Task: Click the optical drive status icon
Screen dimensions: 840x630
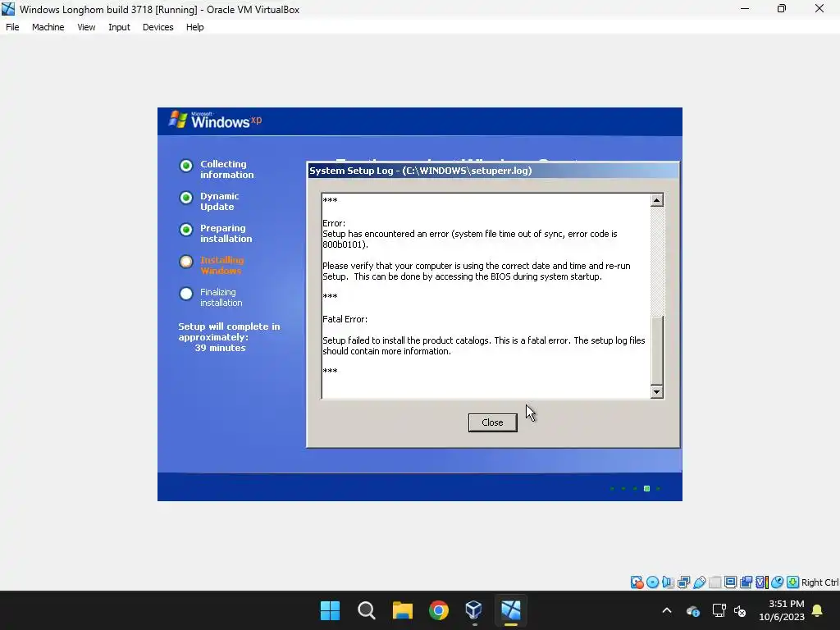Action: tap(652, 582)
